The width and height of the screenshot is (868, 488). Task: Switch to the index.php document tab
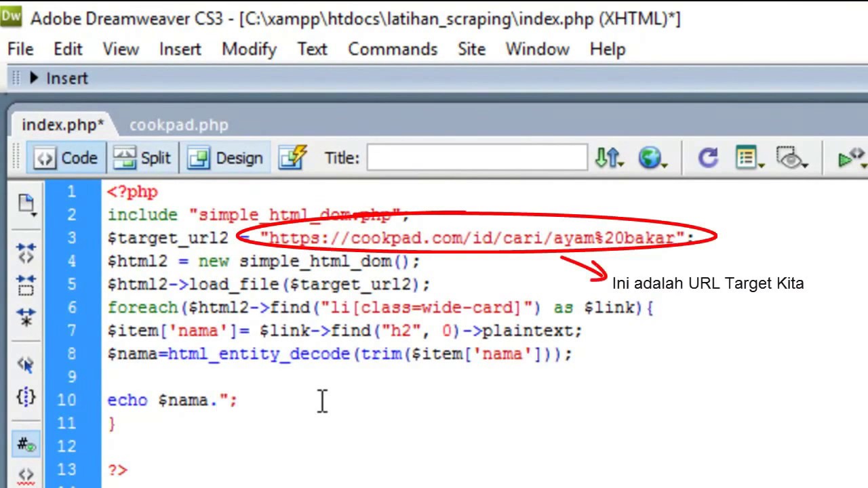click(62, 125)
